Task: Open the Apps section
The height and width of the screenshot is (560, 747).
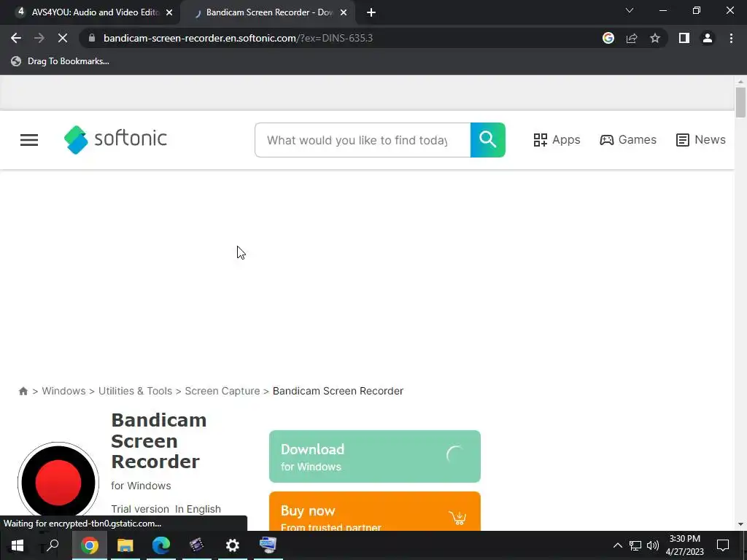Action: pyautogui.click(x=557, y=139)
